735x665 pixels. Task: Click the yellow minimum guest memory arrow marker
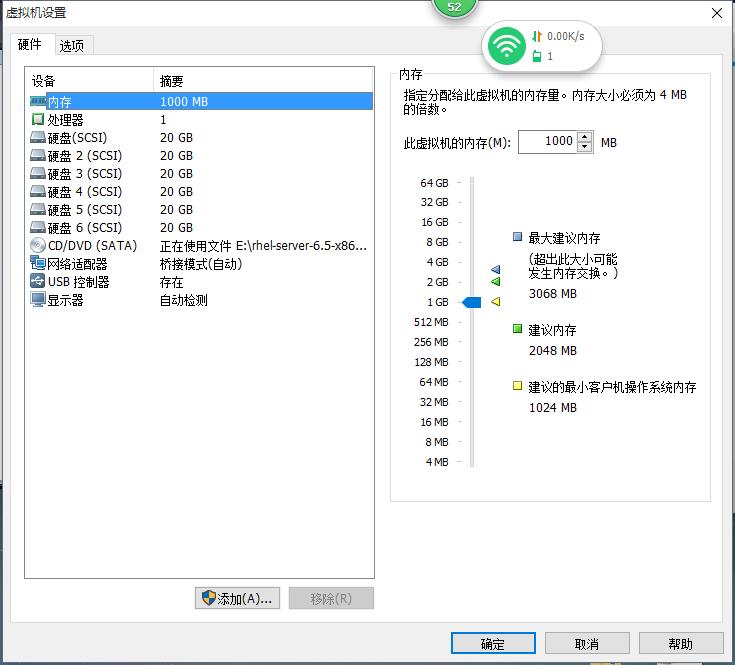point(496,302)
